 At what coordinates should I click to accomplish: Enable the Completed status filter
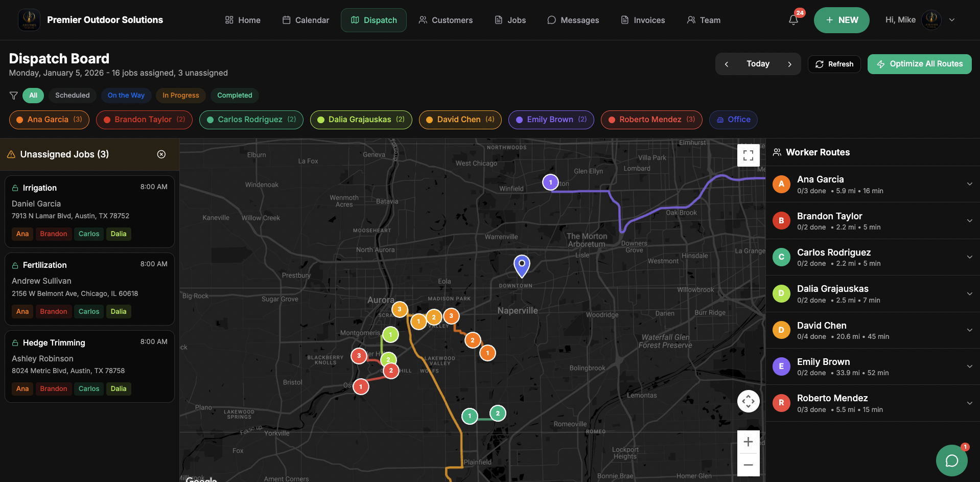[x=234, y=95]
